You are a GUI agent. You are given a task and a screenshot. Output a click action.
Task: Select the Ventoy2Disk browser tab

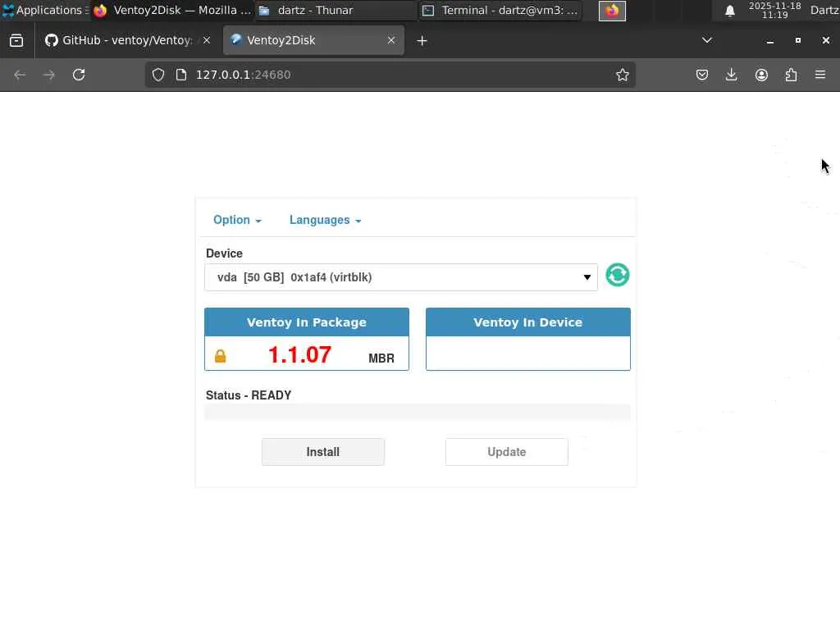[x=313, y=40]
